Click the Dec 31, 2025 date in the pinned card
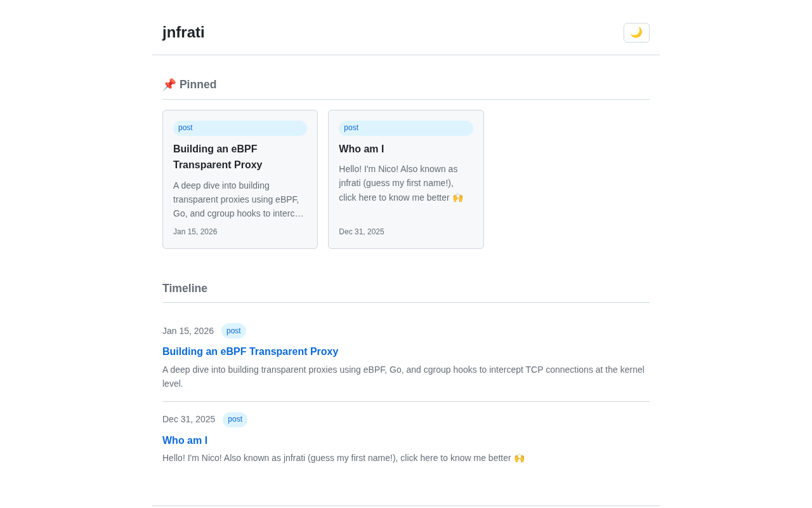The width and height of the screenshot is (812, 508). [x=362, y=232]
